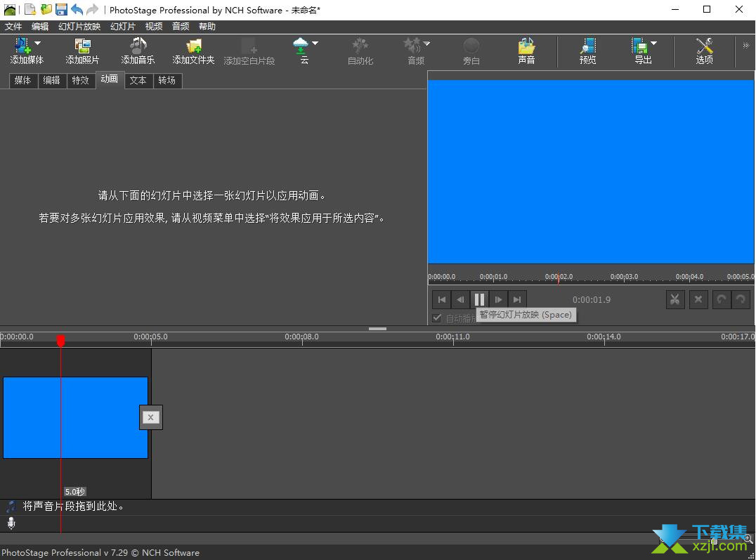Open the 幻灯片放映 menu
This screenshot has width=756, height=560.
(79, 27)
